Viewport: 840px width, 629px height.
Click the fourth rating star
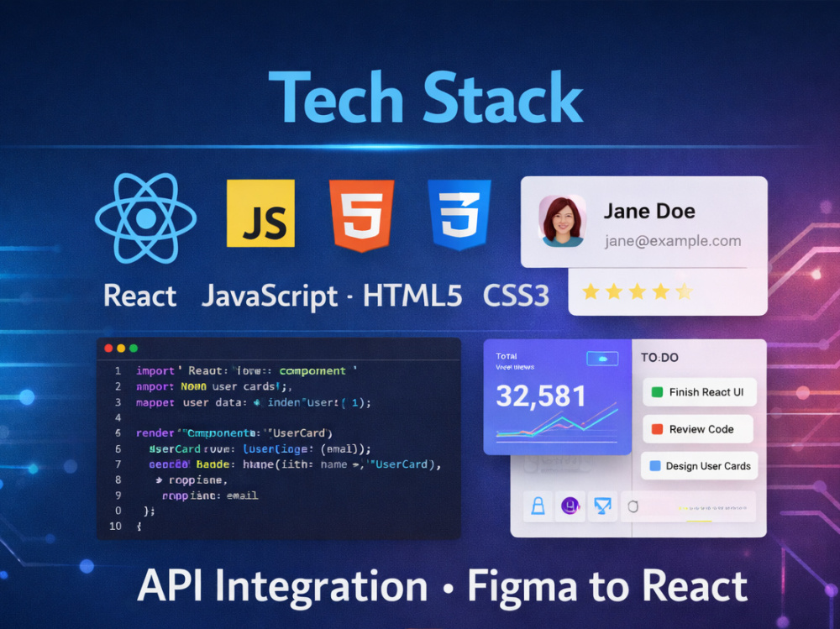click(x=661, y=292)
